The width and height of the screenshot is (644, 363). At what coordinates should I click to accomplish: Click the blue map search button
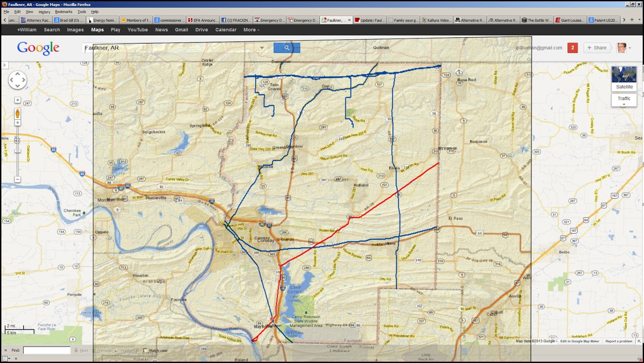pos(287,48)
